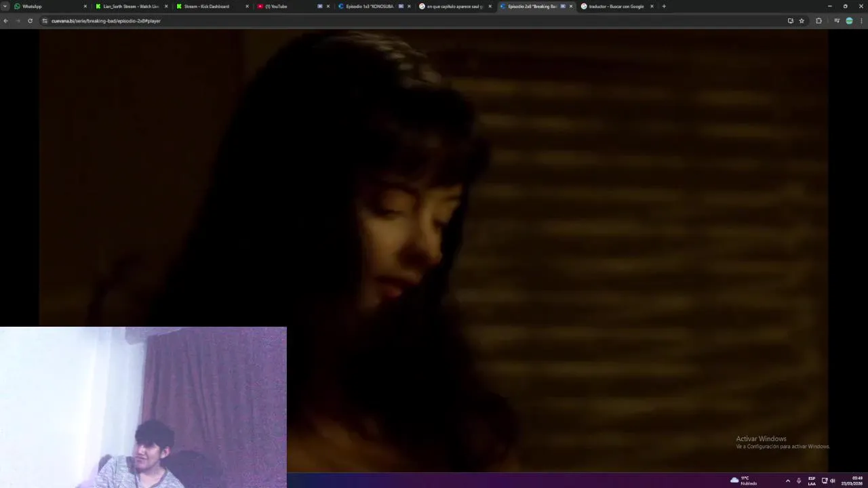Open the Chrome three-dot menu

pyautogui.click(x=862, y=21)
